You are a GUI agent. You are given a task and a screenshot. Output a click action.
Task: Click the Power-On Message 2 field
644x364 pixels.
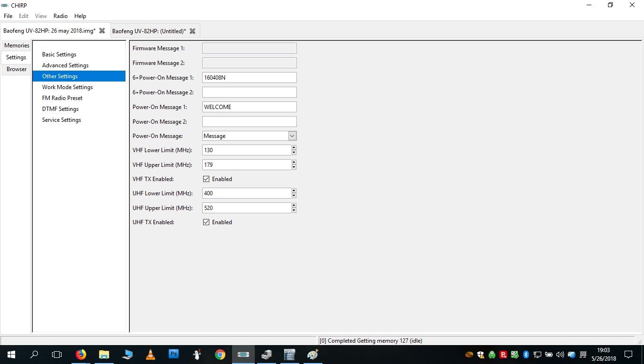coord(249,122)
